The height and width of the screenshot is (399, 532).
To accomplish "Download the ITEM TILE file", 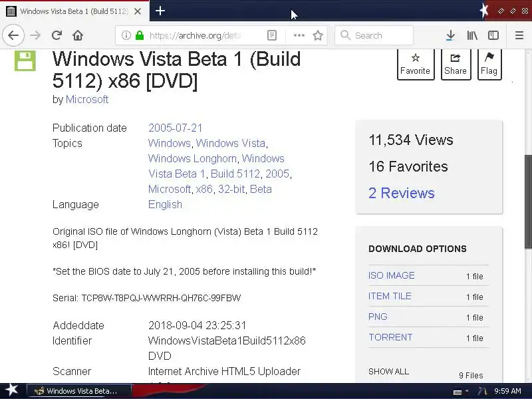I will (390, 296).
